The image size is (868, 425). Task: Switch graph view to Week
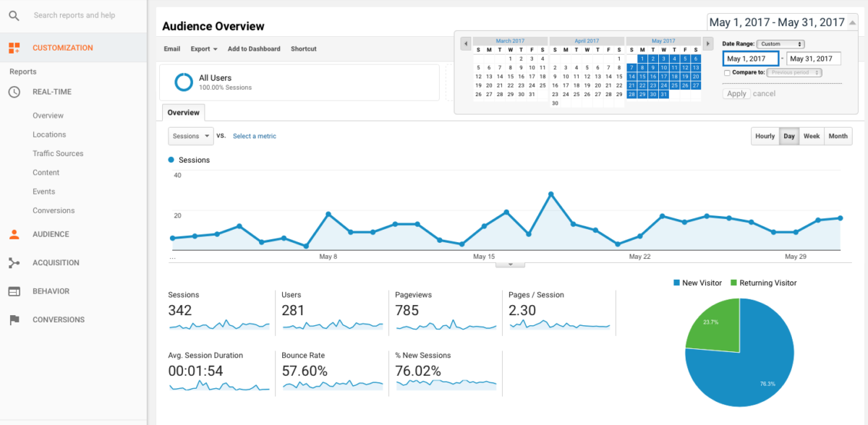811,136
